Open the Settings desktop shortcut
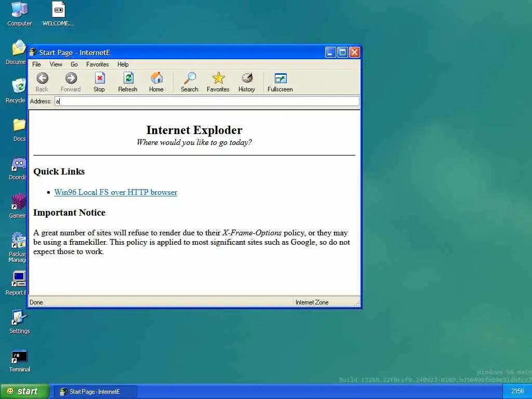The height and width of the screenshot is (399, 532). click(x=19, y=317)
